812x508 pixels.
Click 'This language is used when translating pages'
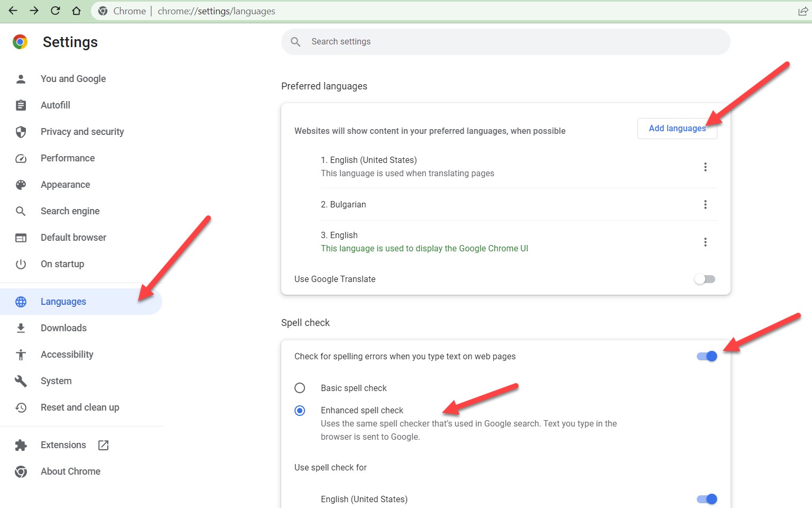408,174
